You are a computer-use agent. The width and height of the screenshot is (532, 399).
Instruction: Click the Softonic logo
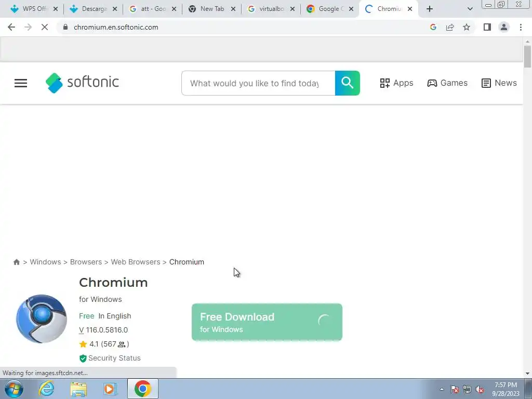82,83
